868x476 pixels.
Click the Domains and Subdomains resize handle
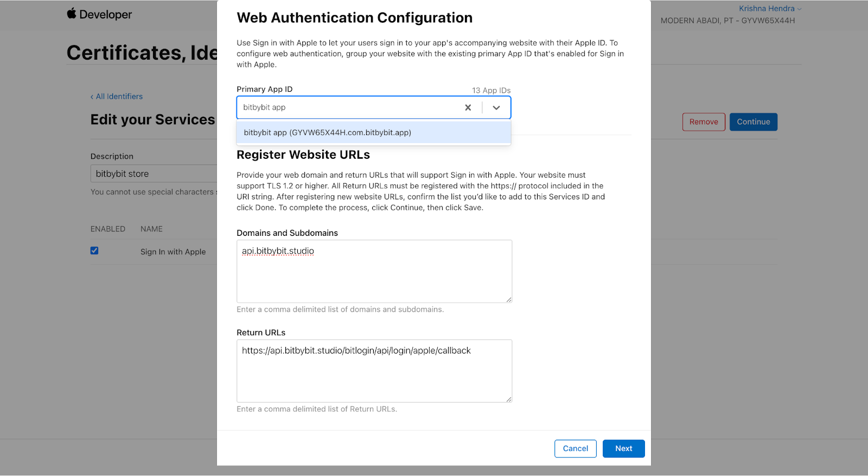pos(509,299)
